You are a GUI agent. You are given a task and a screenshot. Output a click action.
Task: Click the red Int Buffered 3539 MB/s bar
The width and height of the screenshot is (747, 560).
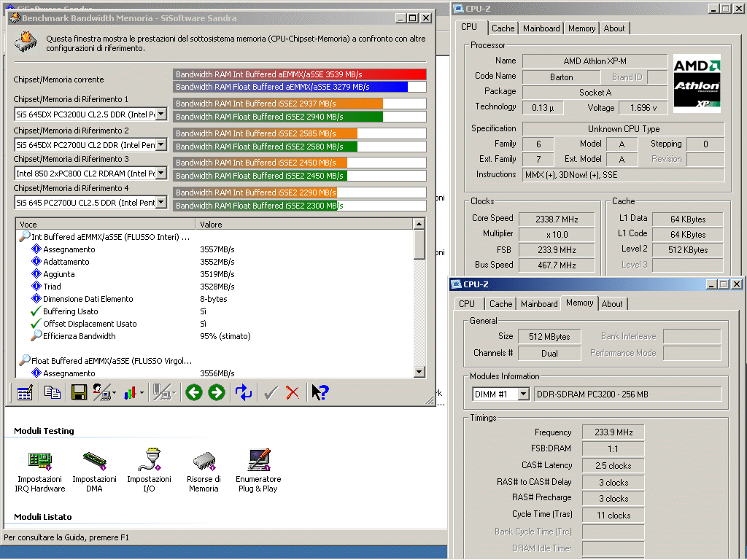coord(300,74)
